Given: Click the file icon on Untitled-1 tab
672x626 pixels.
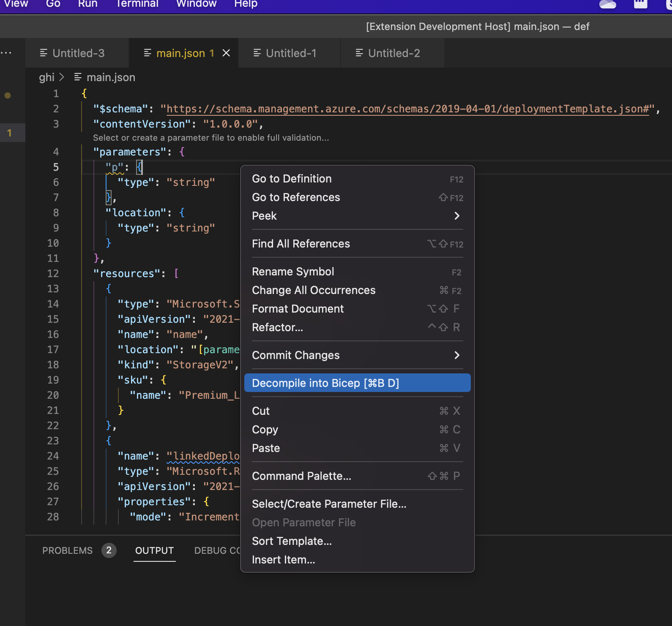Looking at the screenshot, I should [x=257, y=53].
